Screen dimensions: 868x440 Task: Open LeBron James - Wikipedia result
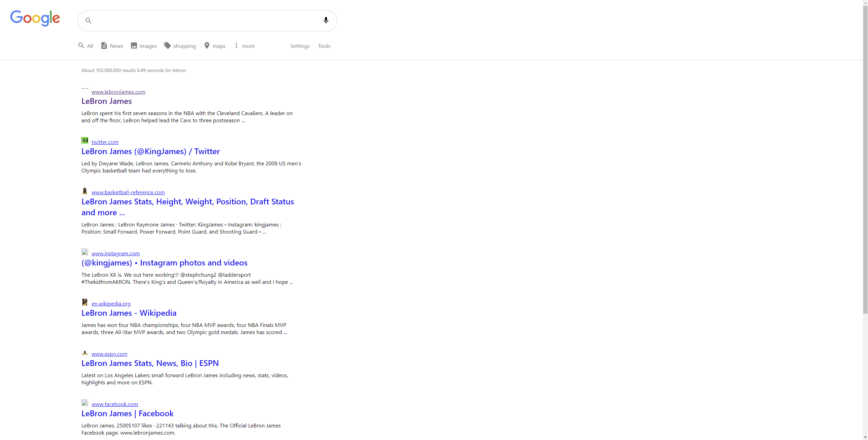pyautogui.click(x=129, y=313)
